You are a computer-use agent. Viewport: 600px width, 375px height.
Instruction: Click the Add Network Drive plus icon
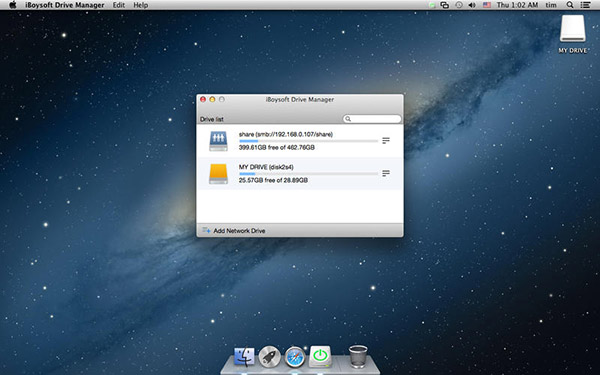206,230
